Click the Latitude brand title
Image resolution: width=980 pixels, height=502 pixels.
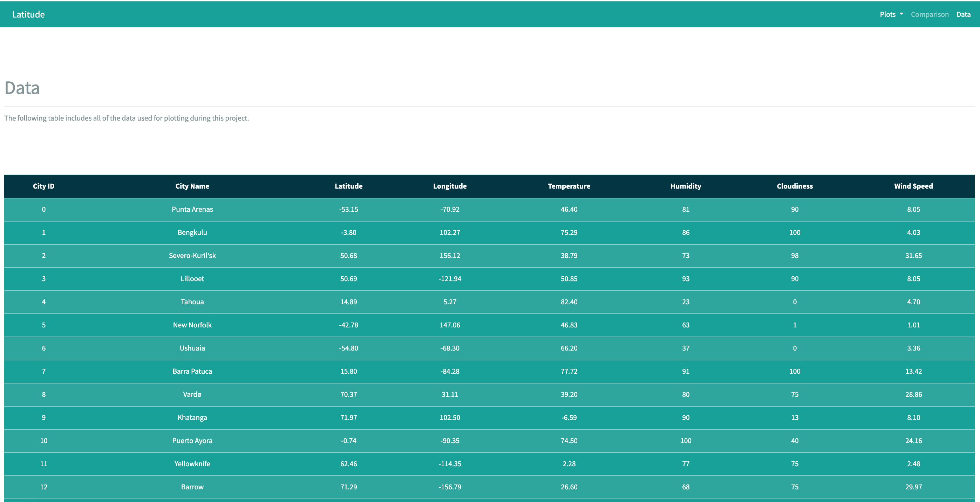(28, 14)
